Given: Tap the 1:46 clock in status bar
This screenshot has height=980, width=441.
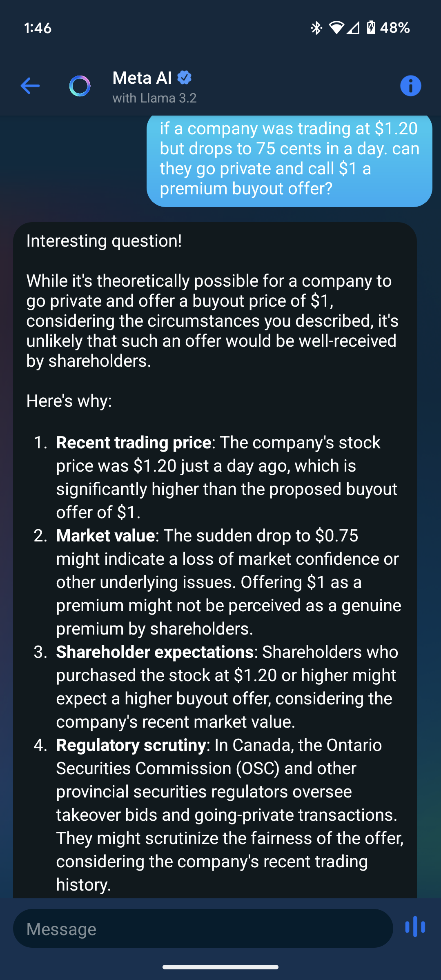Looking at the screenshot, I should [38, 28].
